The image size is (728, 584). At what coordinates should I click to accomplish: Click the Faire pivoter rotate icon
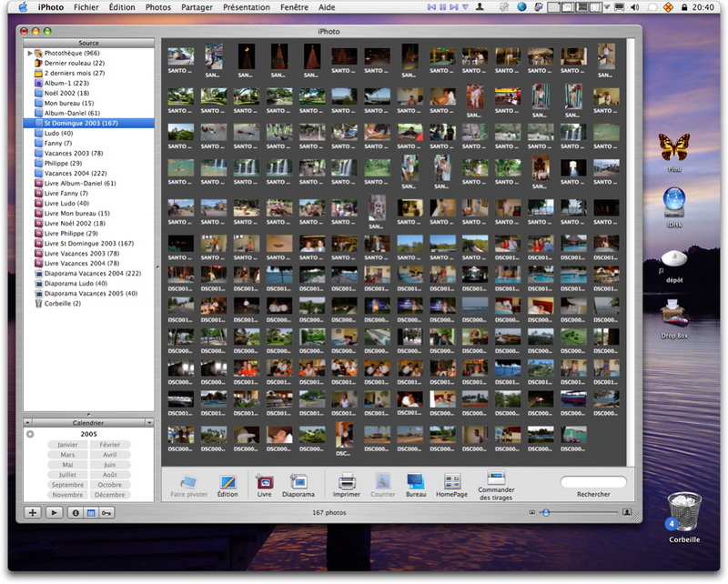point(189,482)
